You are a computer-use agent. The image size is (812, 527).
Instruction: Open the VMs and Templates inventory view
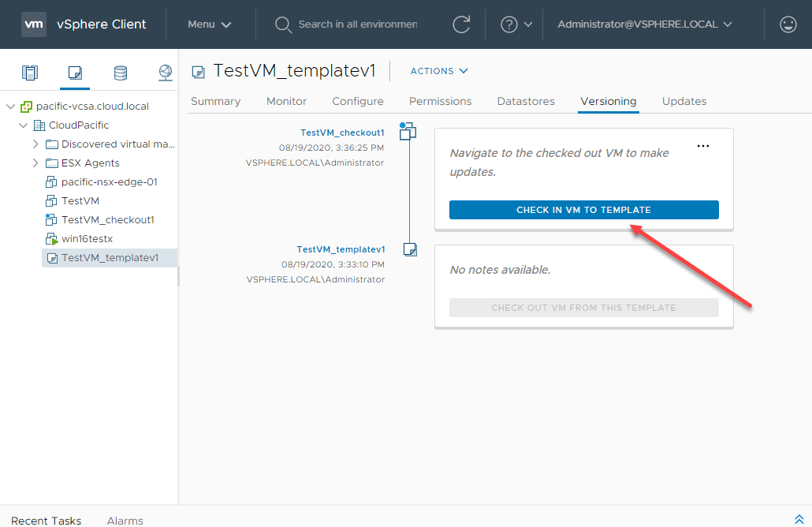click(x=75, y=73)
